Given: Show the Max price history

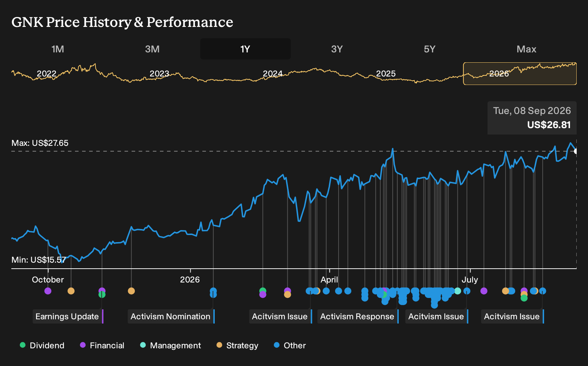Looking at the screenshot, I should pyautogui.click(x=526, y=49).
